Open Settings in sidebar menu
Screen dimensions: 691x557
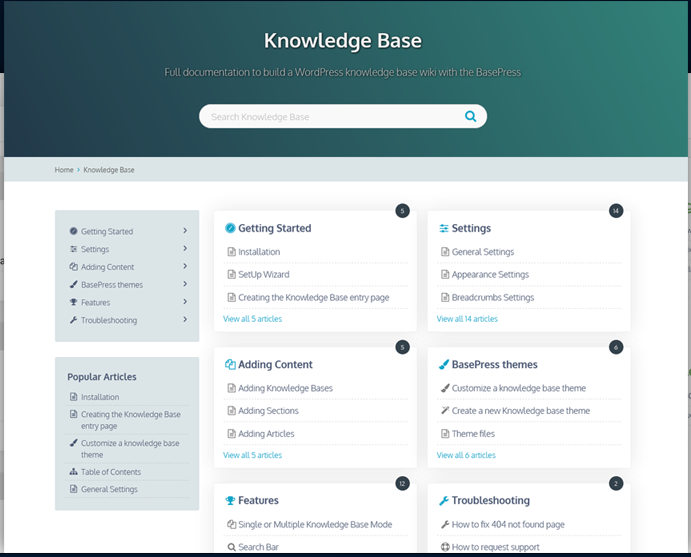[95, 249]
